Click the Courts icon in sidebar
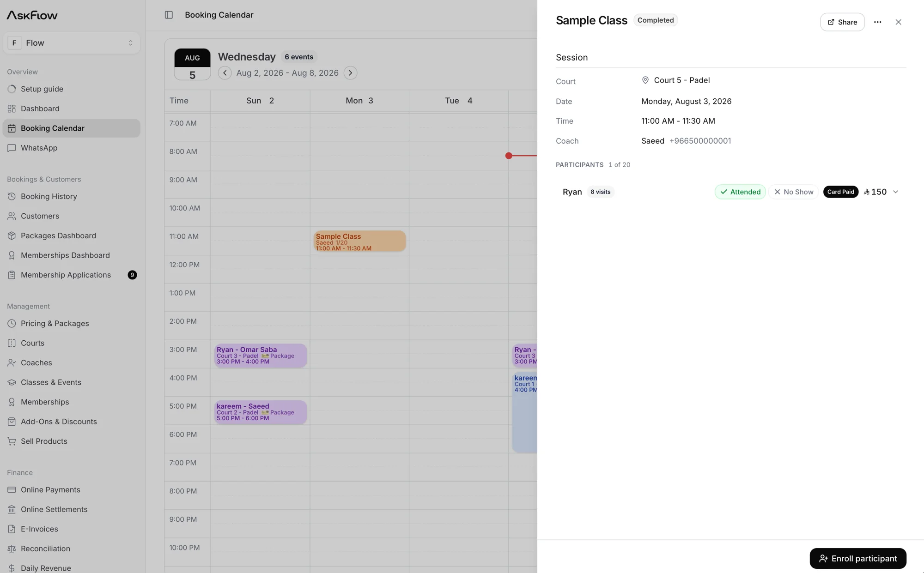924x573 pixels. 12,343
